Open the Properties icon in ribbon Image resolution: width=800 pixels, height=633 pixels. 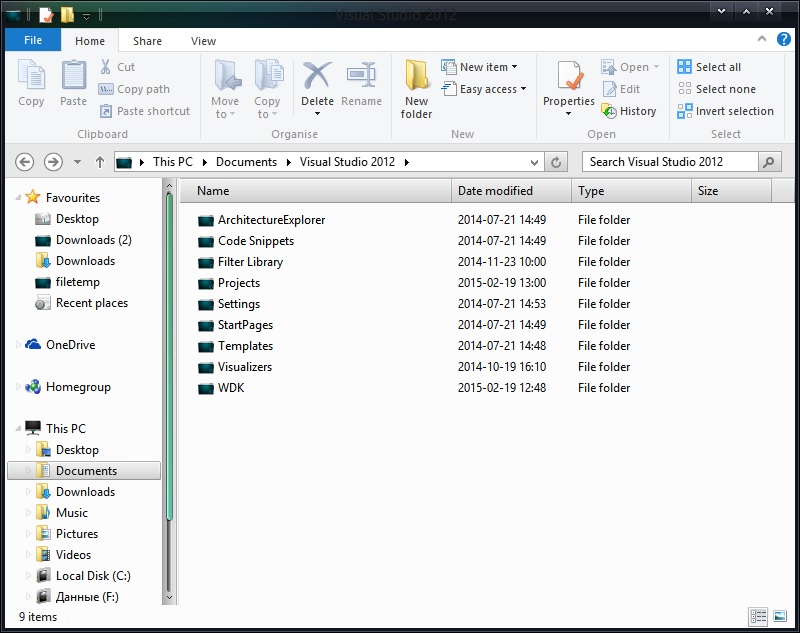tap(569, 75)
